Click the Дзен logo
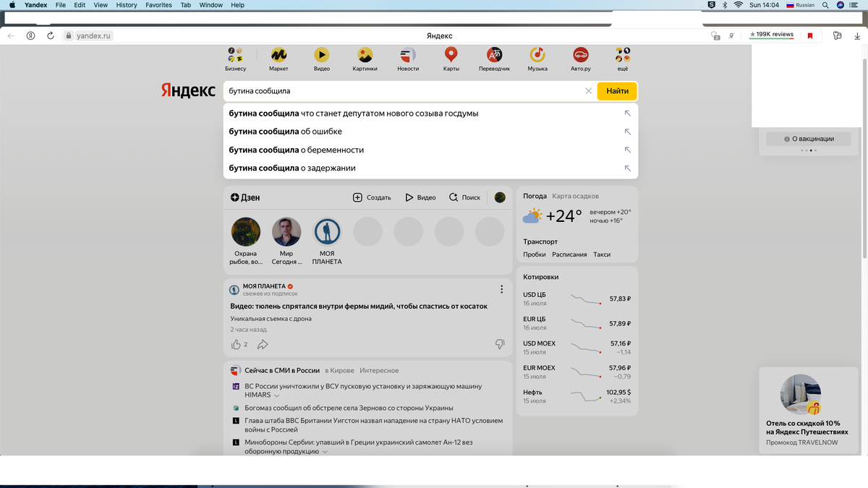 click(245, 197)
